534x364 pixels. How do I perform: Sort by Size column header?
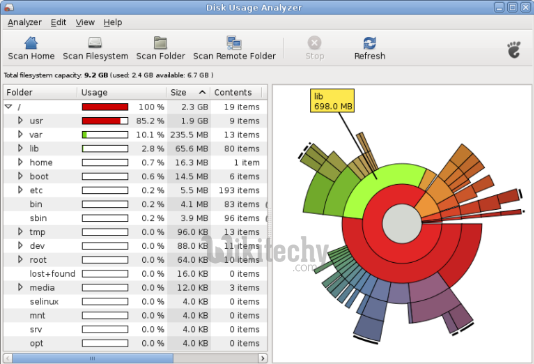[x=188, y=92]
